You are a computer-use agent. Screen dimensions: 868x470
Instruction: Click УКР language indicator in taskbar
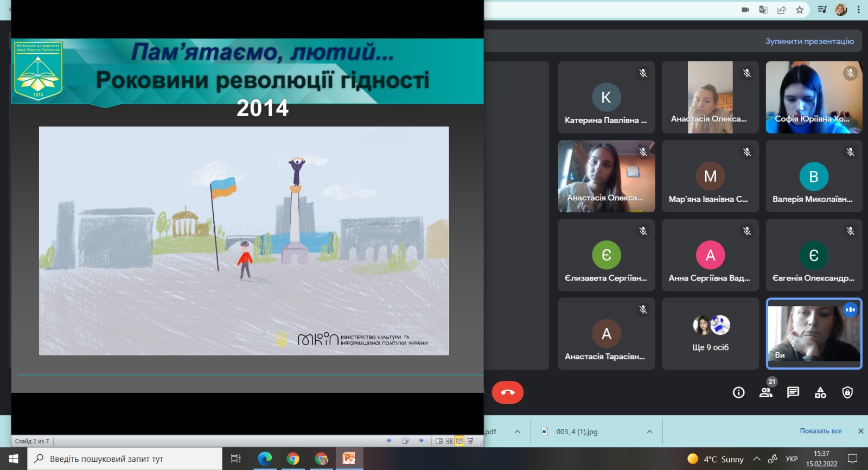792,459
